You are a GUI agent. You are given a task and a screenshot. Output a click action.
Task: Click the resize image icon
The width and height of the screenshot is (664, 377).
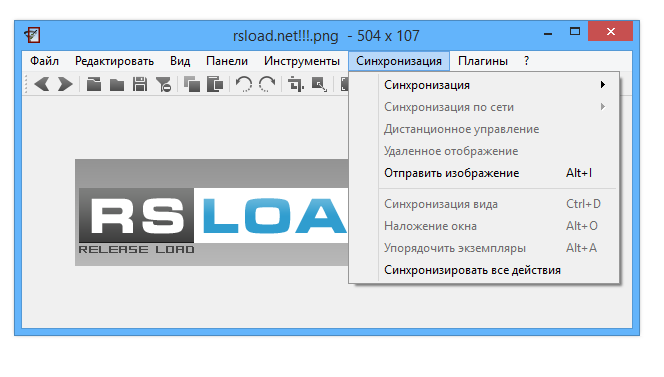tap(319, 84)
